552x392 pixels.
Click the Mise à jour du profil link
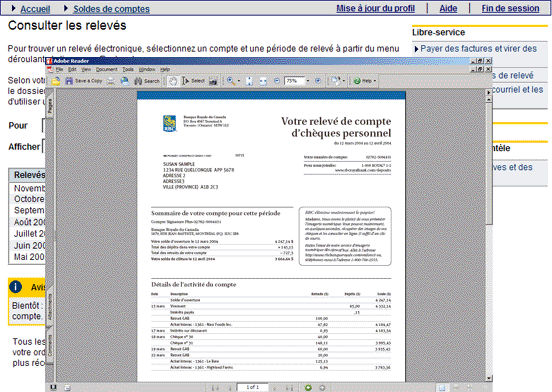(375, 8)
